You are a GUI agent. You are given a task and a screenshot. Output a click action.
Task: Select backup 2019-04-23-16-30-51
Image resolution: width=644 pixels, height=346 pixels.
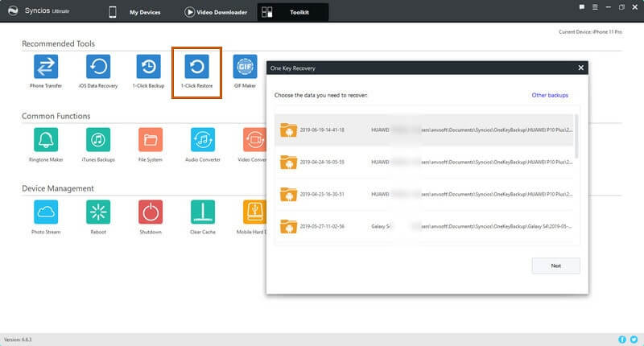[x=424, y=194]
